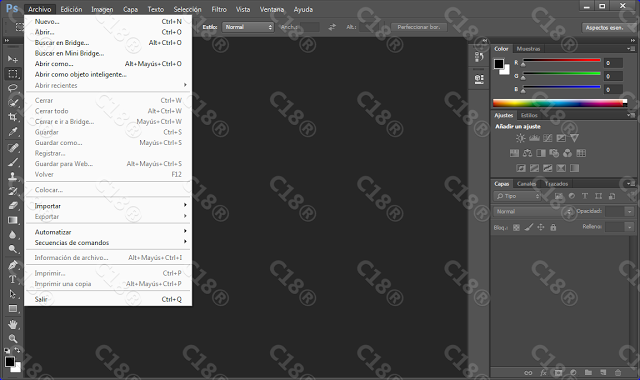The image size is (640, 380).
Task: Select the Clone Stamp tool
Action: pyautogui.click(x=12, y=177)
